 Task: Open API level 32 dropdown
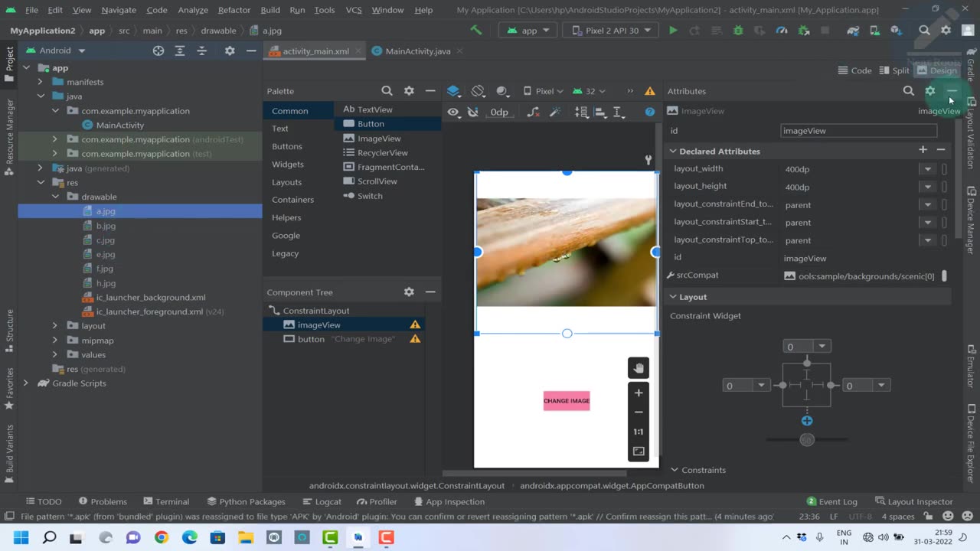589,91
